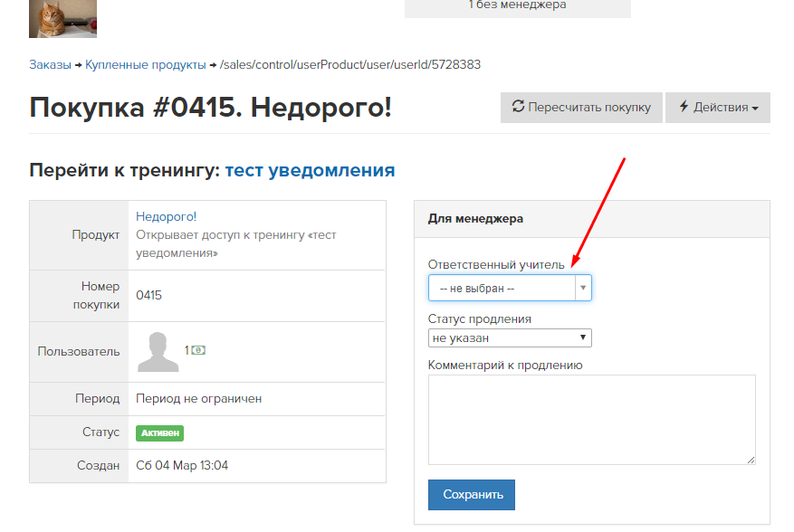The image size is (794, 532).
Task: Click the Сохранить button
Action: coord(472,495)
